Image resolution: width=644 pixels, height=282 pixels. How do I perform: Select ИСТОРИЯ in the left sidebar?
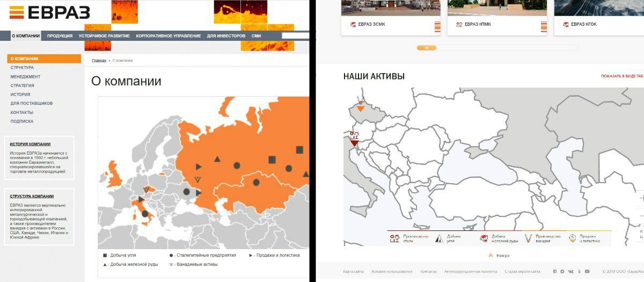tap(20, 95)
